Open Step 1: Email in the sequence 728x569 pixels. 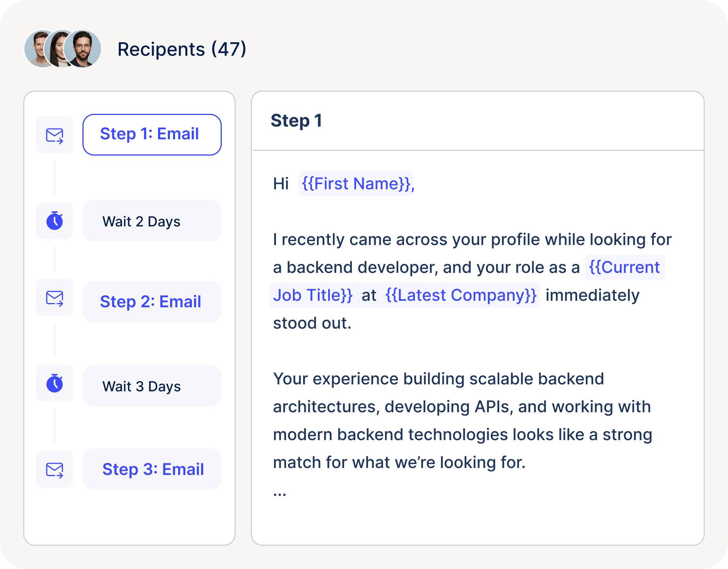click(x=152, y=134)
